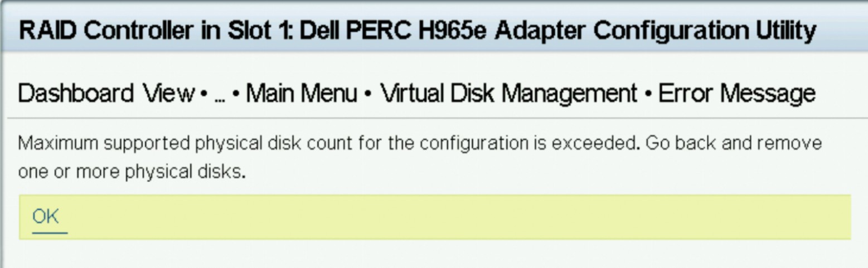The height and width of the screenshot is (268, 868).
Task: Click the yellow highlighted OK row
Action: 435,217
